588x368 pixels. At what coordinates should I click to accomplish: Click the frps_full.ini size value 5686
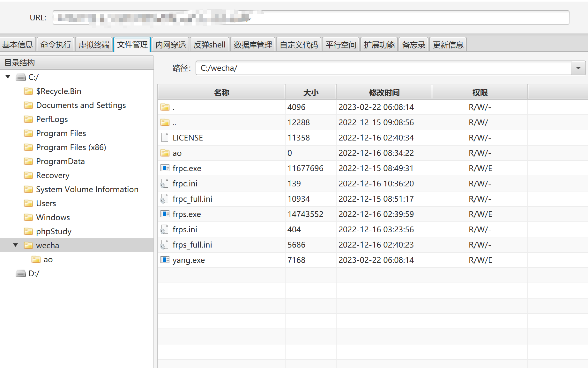296,245
